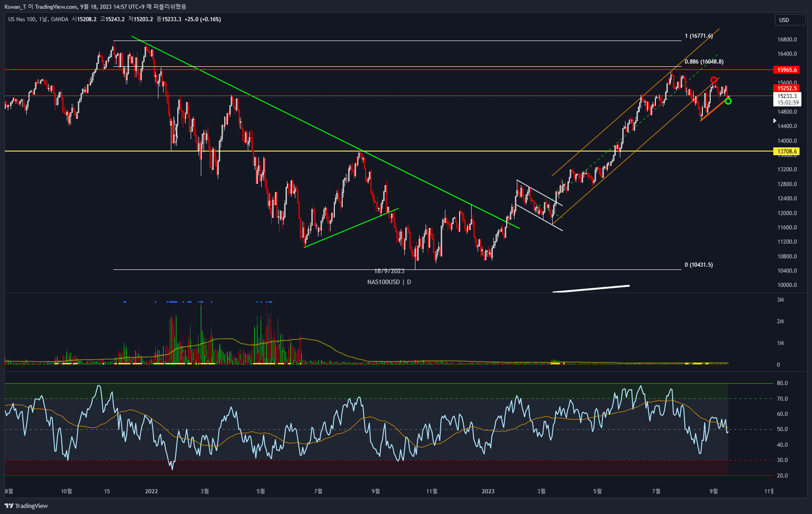This screenshot has width=812, height=514.
Task: Click the small white triangle beside the price axis
Action: [x=775, y=121]
